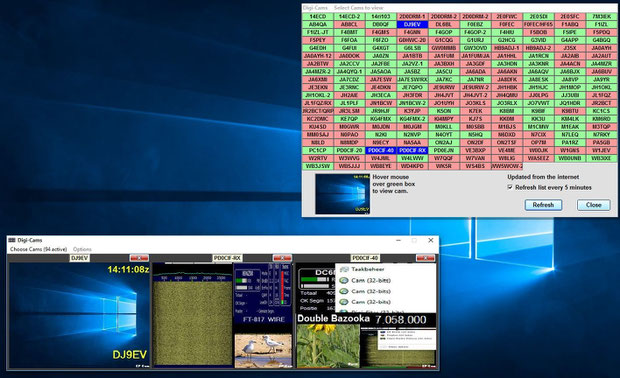Screen dimensions: 620x378
Task: Close the PD0CIF-40 cam panel
Action: 425,258
